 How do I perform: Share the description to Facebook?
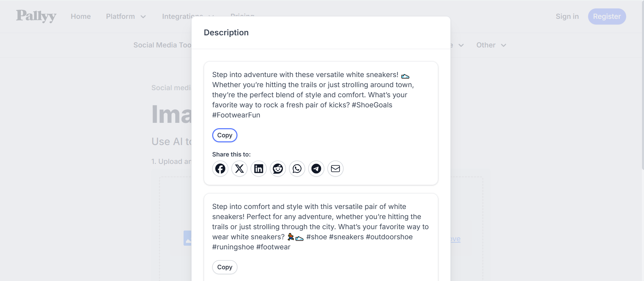220,169
